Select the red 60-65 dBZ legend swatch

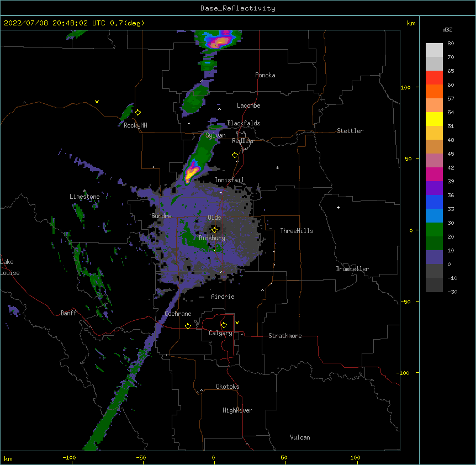(x=434, y=78)
